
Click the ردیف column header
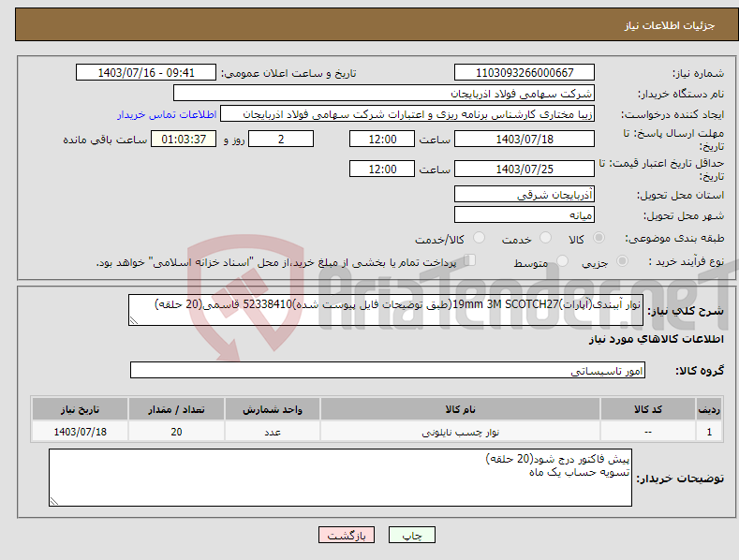click(x=709, y=409)
